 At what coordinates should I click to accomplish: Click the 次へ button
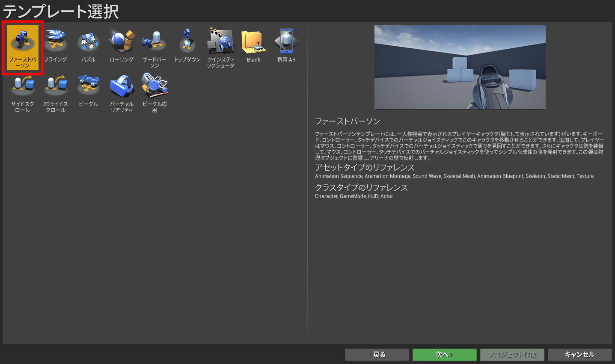[x=444, y=355]
